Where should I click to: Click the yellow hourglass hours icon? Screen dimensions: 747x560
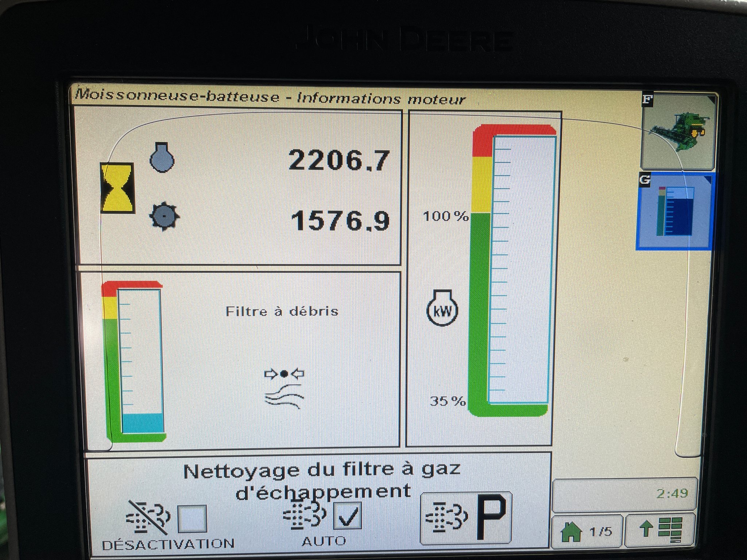pyautogui.click(x=117, y=188)
